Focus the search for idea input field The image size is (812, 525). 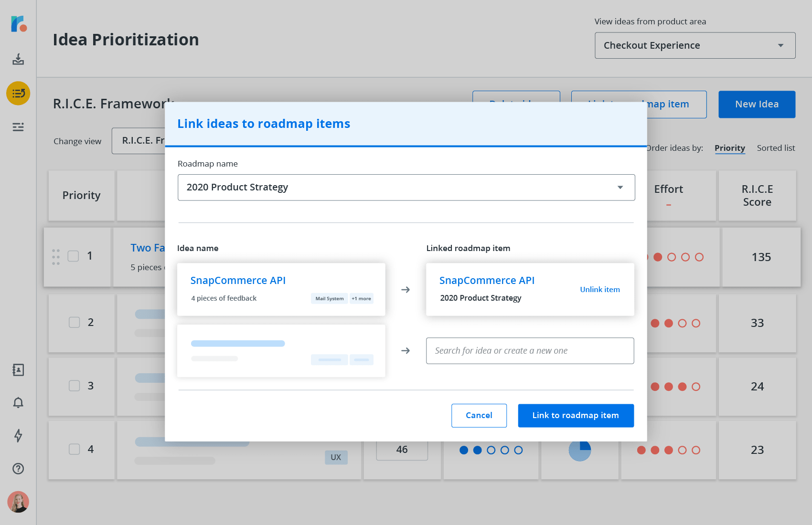[x=530, y=351]
